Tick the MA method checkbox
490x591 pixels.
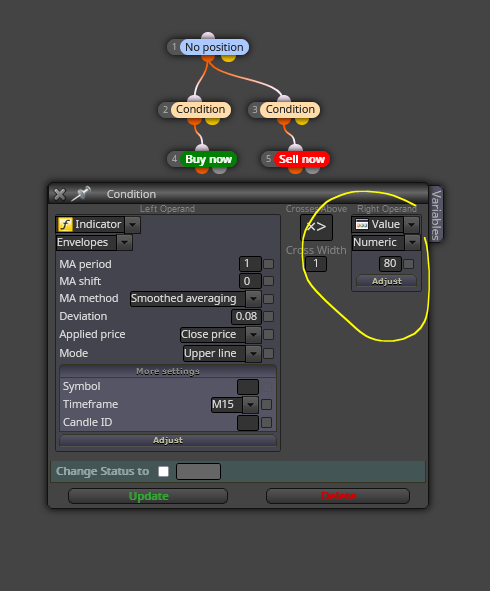tap(268, 299)
